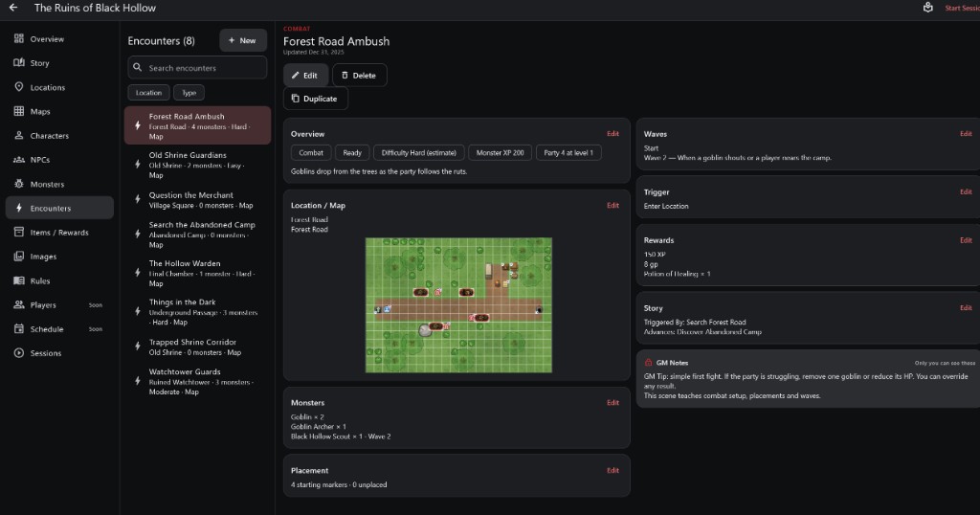This screenshot has height=515, width=980.
Task: Select the Characters person icon
Action: tap(19, 135)
